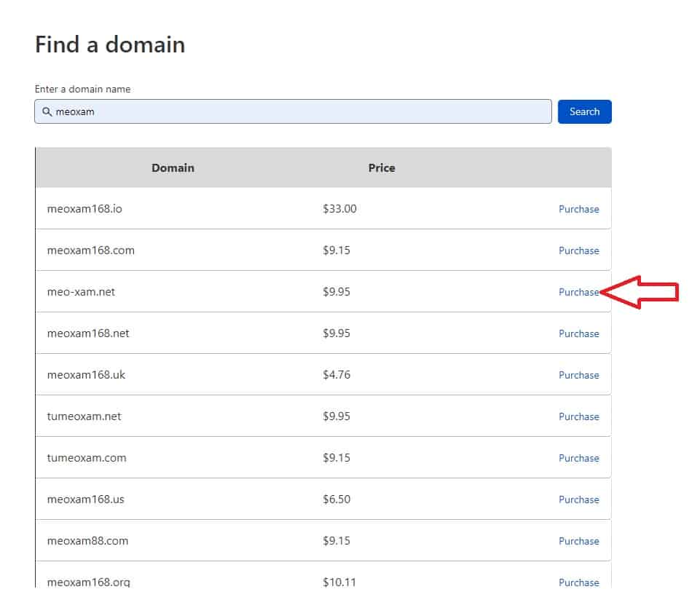The width and height of the screenshot is (700, 589).
Task: Click the $4.76 price for meoxam168.uk
Action: (x=337, y=375)
